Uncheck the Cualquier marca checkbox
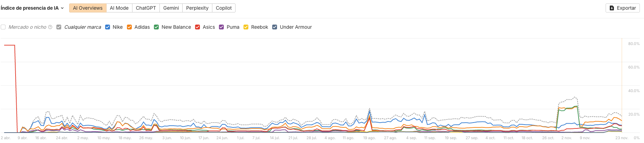 [x=59, y=27]
